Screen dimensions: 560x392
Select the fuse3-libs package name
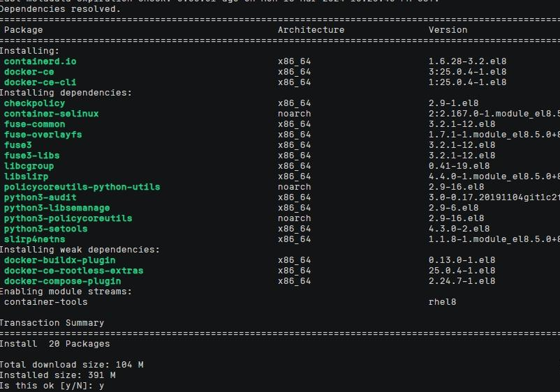tap(31, 156)
